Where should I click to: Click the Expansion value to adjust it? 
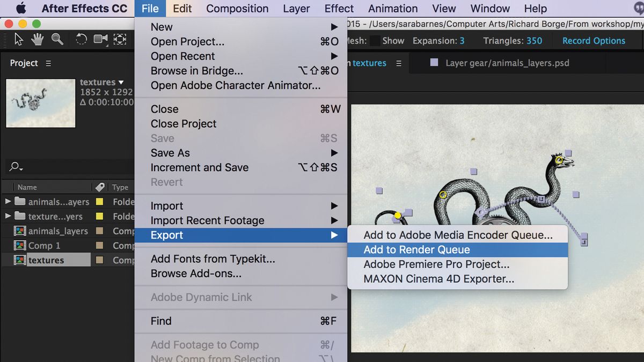coord(462,40)
